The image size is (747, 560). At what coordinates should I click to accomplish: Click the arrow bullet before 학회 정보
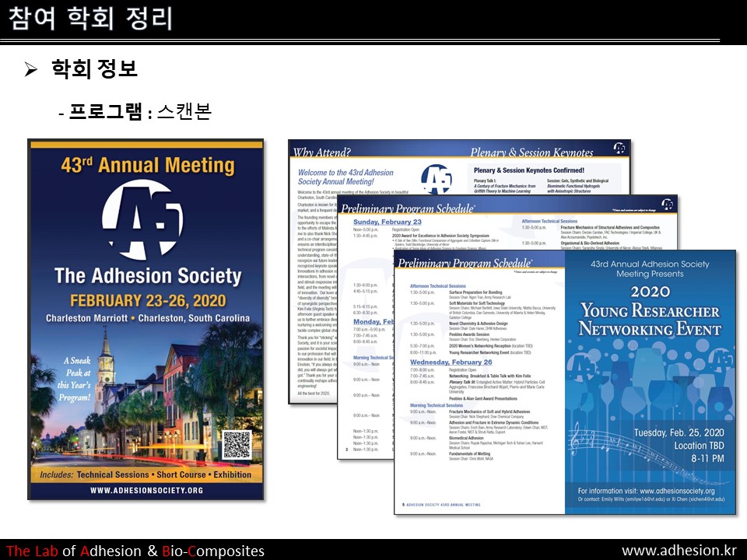point(30,69)
